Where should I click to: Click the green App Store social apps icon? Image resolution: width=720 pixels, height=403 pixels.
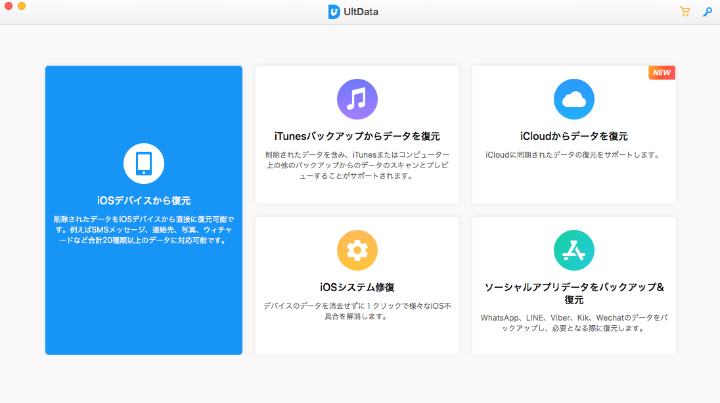click(x=574, y=250)
